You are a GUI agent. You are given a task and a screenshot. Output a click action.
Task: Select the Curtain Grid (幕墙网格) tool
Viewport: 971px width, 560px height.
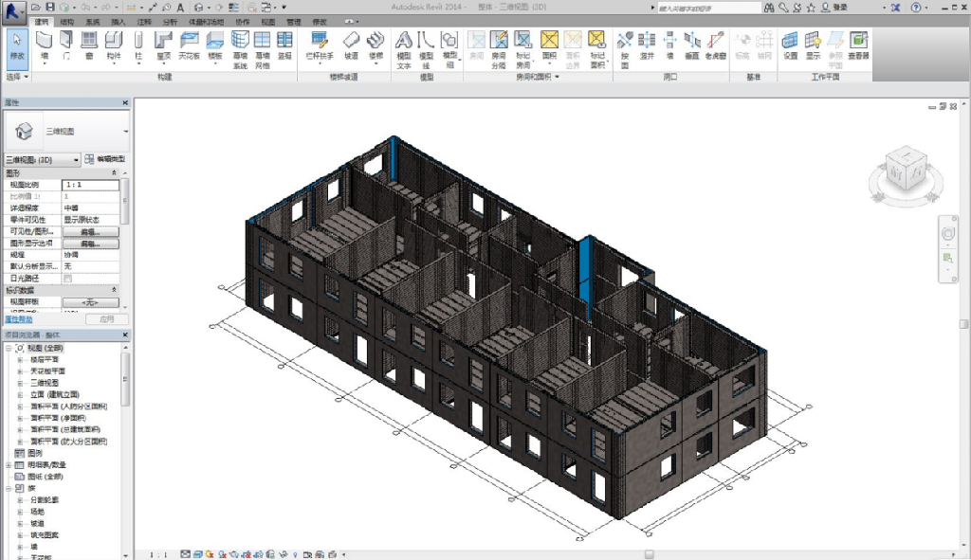(262, 49)
